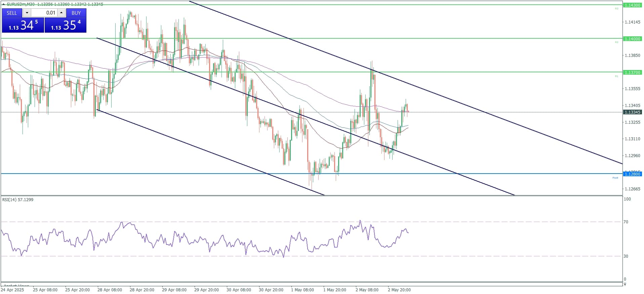The image size is (644, 294).
Task: Click the sell price 1.13 34 panel
Action: (x=23, y=25)
